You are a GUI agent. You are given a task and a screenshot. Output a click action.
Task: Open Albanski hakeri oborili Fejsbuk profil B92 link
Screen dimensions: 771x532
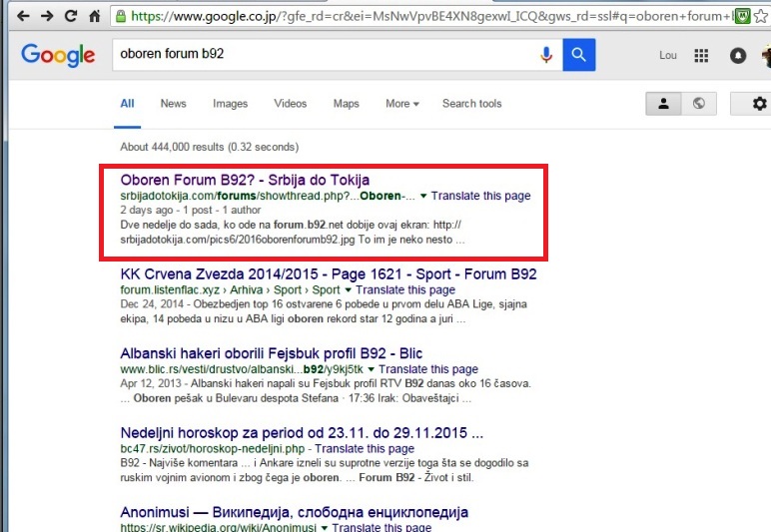[x=272, y=353]
